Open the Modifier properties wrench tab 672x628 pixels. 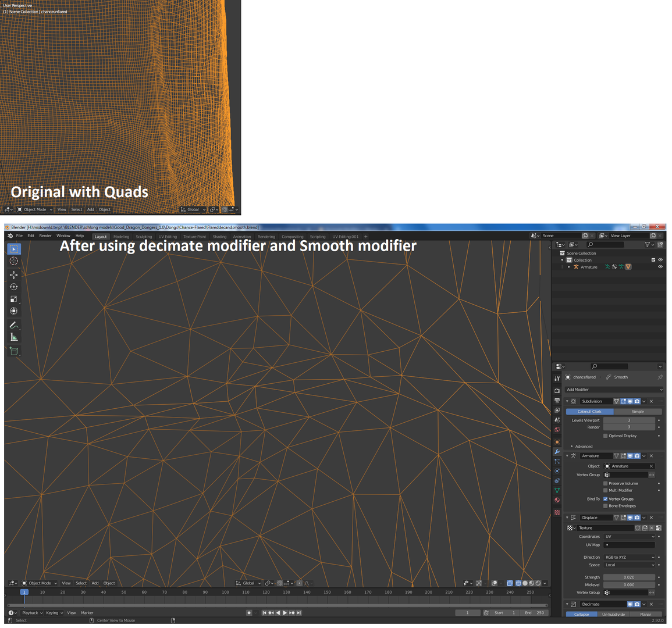point(557,451)
